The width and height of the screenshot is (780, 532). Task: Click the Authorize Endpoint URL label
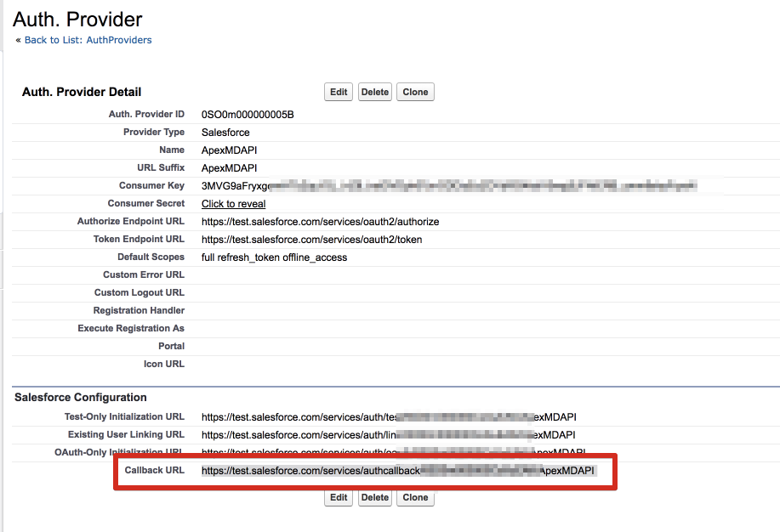tap(130, 221)
